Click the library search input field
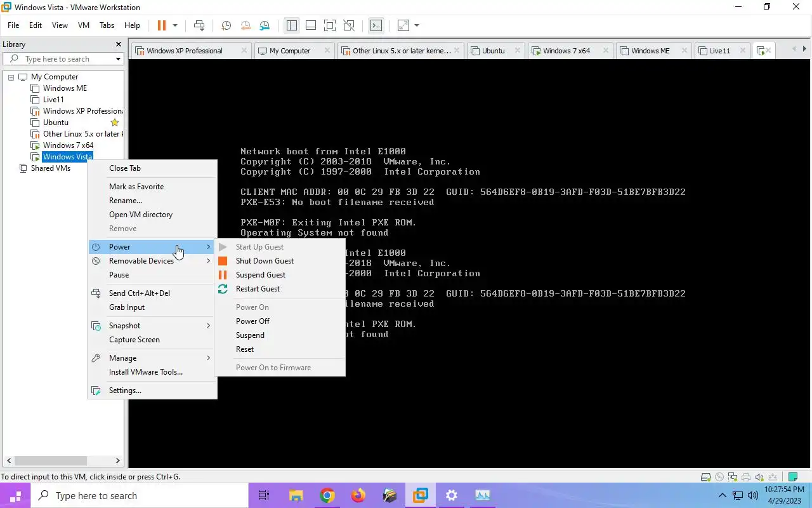Image resolution: width=812 pixels, height=508 pixels. (x=63, y=59)
